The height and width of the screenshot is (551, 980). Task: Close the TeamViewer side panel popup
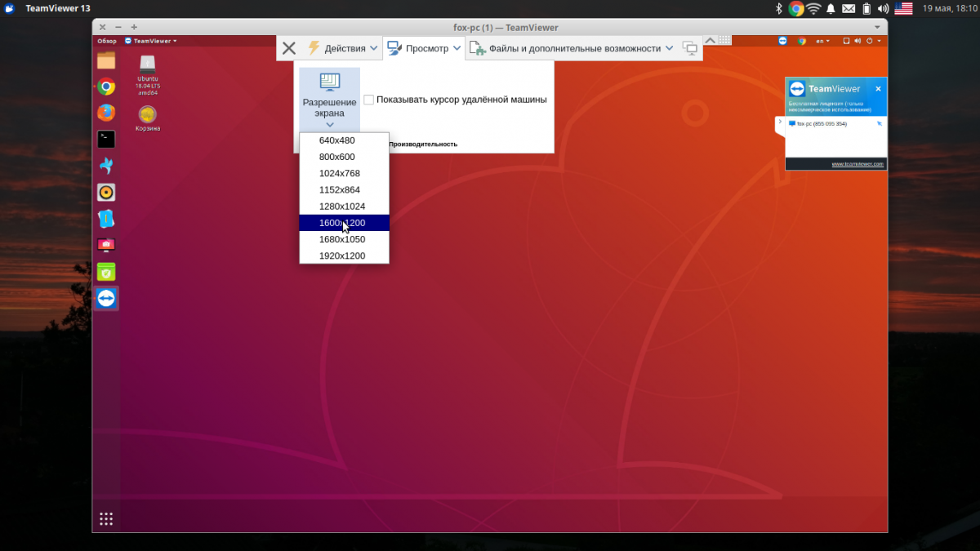[878, 89]
